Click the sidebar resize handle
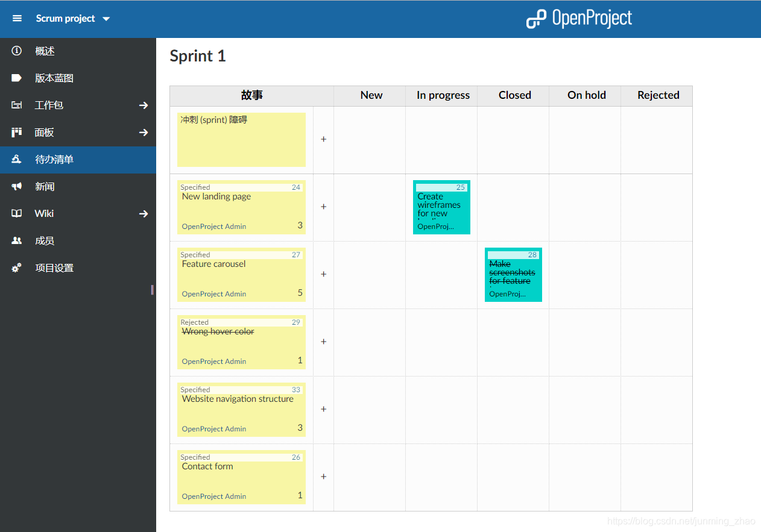 (153, 290)
